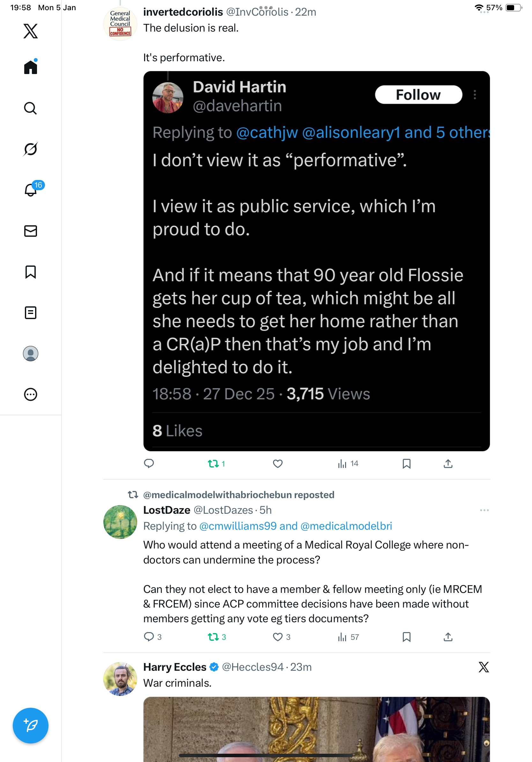Share the invertedcoriolis post

tap(448, 464)
